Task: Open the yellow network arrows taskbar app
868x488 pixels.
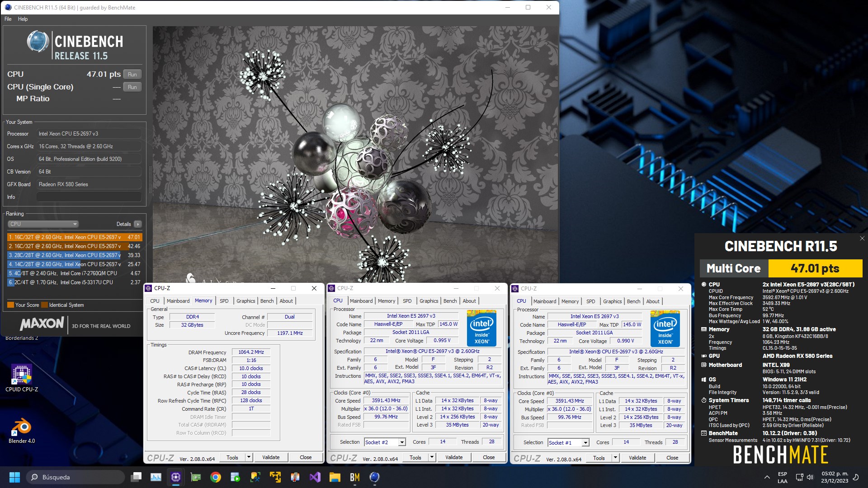Action: pyautogui.click(x=275, y=477)
